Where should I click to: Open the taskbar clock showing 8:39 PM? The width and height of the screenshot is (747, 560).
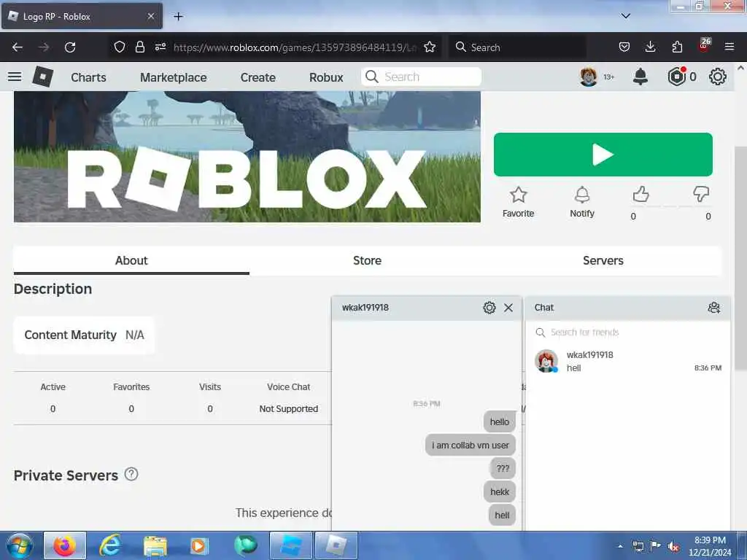[x=710, y=546]
